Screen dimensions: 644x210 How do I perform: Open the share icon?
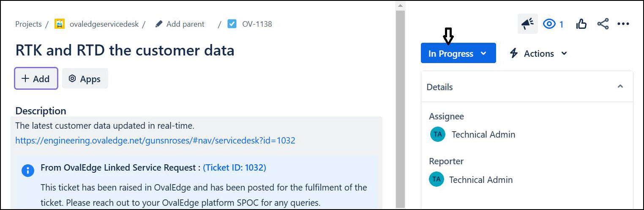(x=603, y=24)
